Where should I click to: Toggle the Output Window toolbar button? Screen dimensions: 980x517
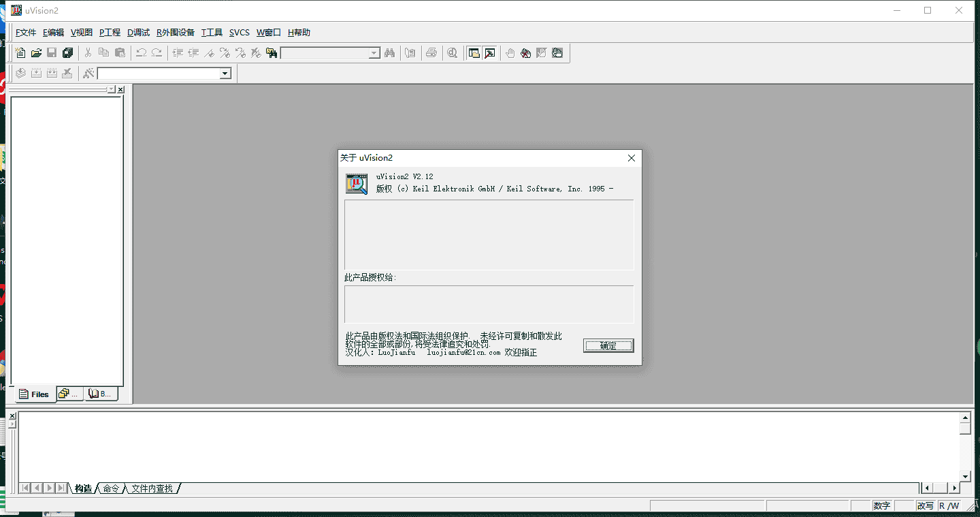click(x=489, y=53)
